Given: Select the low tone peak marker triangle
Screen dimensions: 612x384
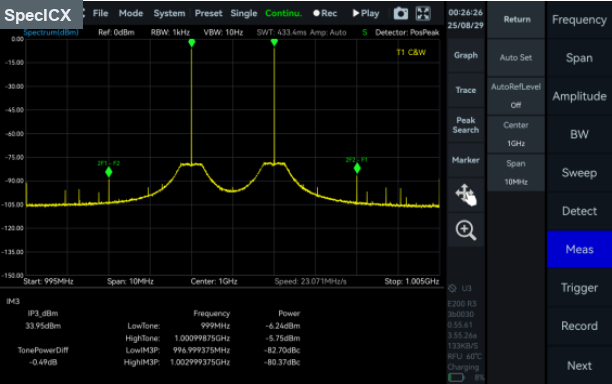Looking at the screenshot, I should click(x=192, y=43).
